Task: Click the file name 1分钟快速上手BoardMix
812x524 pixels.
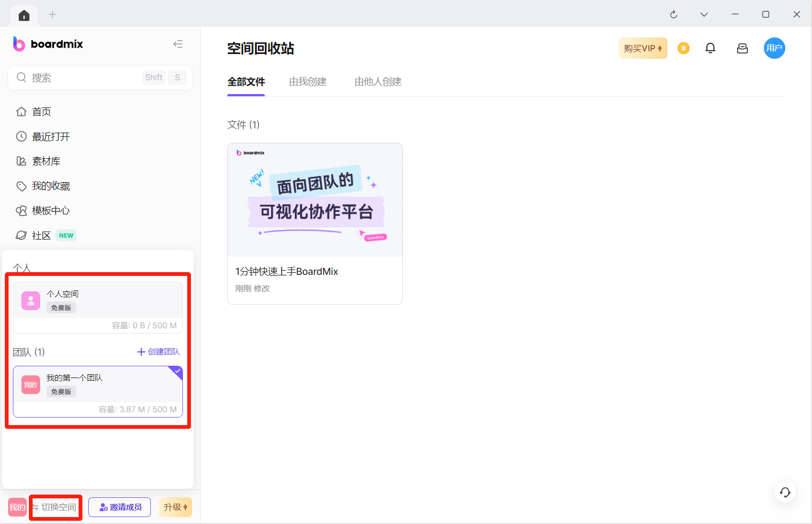Action: [x=287, y=272]
